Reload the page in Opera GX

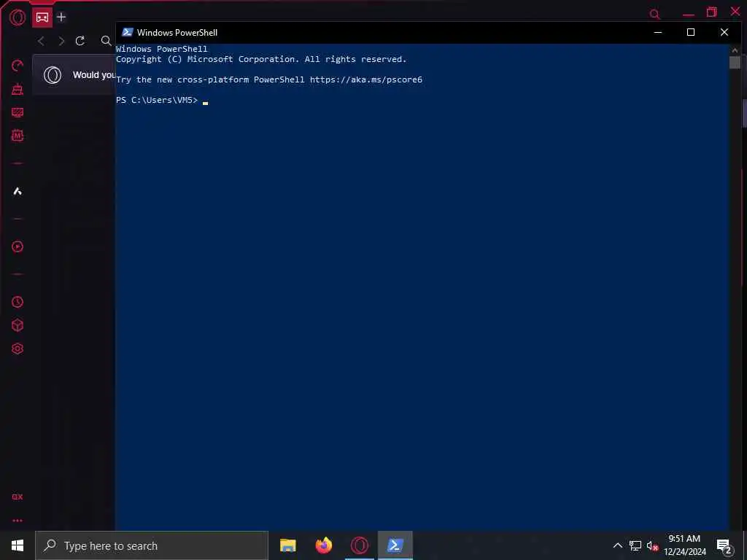click(x=80, y=41)
